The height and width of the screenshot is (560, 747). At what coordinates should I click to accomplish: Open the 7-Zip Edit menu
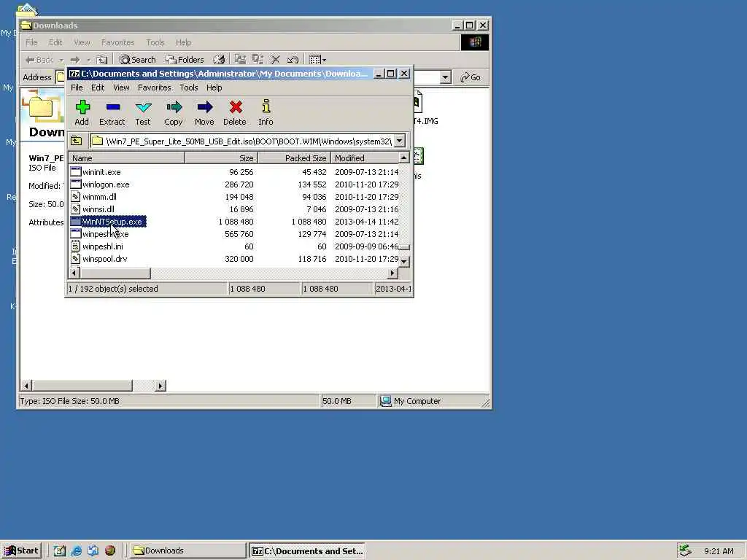(x=98, y=87)
